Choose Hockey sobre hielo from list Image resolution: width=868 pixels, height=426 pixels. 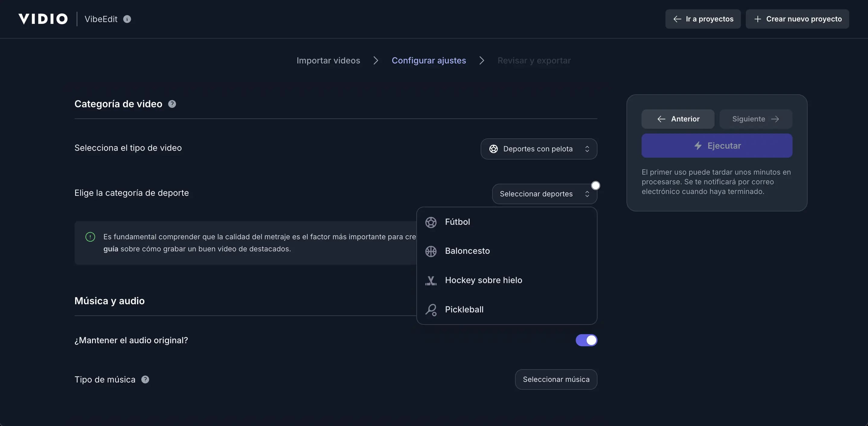[483, 280]
